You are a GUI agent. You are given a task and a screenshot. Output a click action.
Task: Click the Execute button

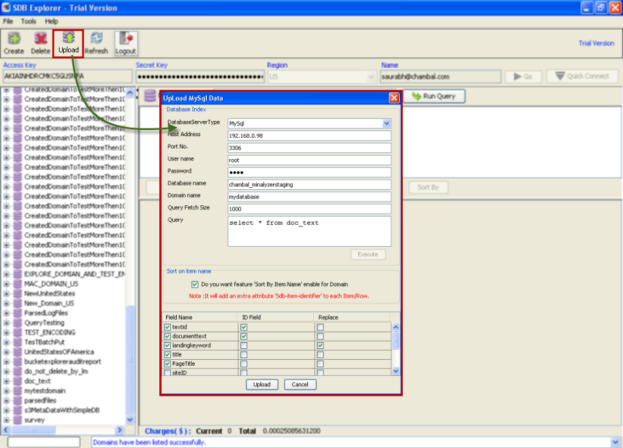[x=368, y=254]
